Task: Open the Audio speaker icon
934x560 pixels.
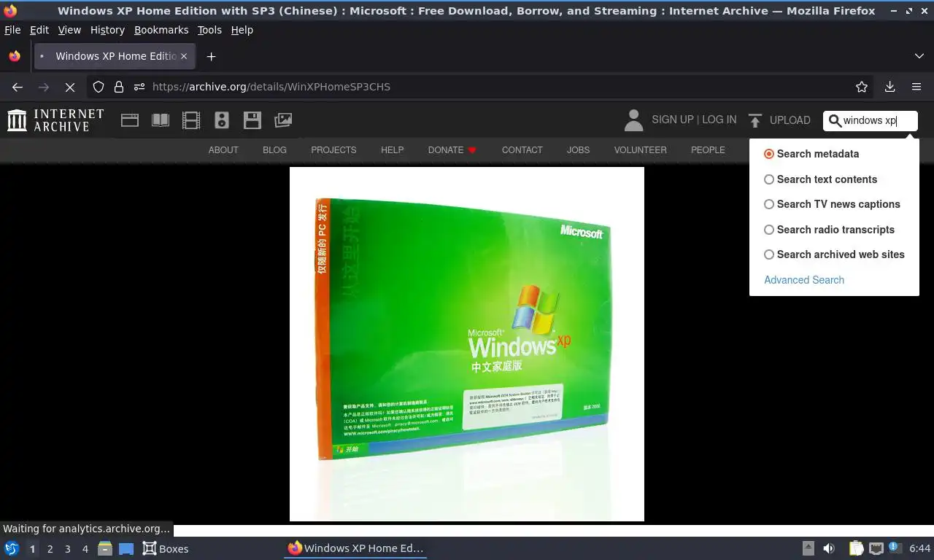Action: [x=222, y=120]
